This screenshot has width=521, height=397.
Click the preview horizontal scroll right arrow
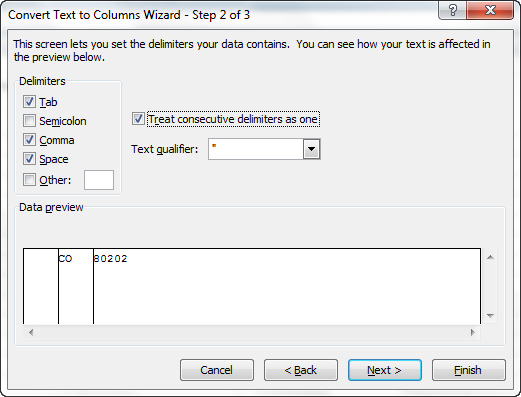(472, 332)
